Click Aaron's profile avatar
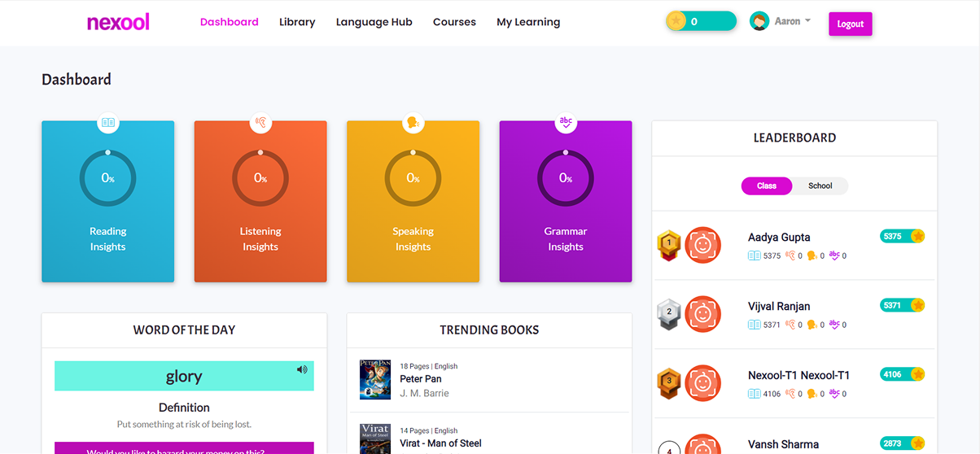Image resolution: width=980 pixels, height=454 pixels. 759,22
